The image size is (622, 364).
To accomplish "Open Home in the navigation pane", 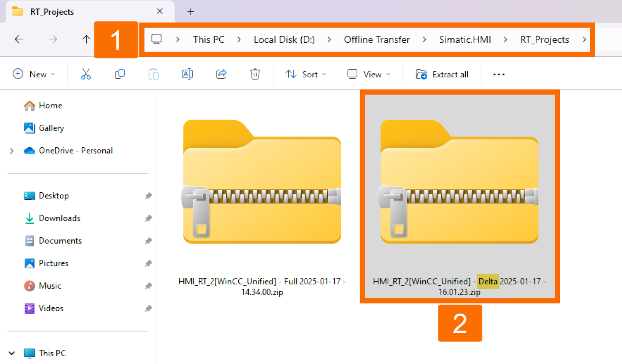I will pos(43,106).
